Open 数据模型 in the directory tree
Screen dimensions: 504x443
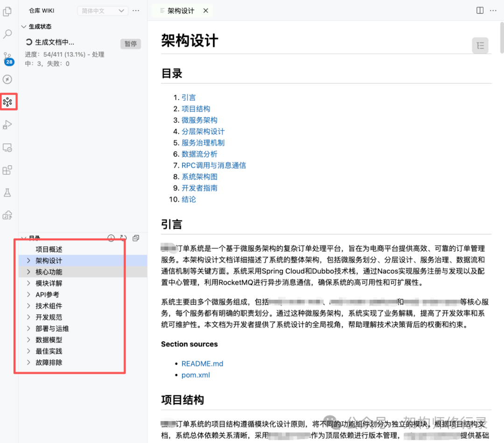coord(49,340)
